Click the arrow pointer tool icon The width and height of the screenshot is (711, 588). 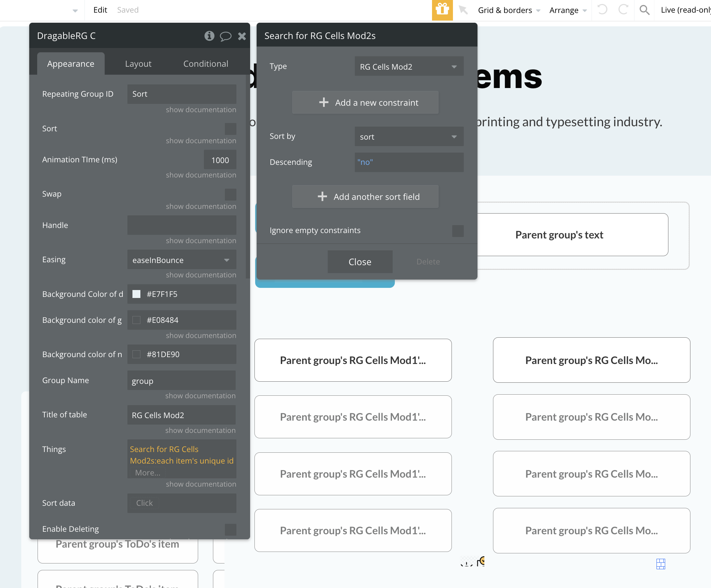tap(463, 10)
